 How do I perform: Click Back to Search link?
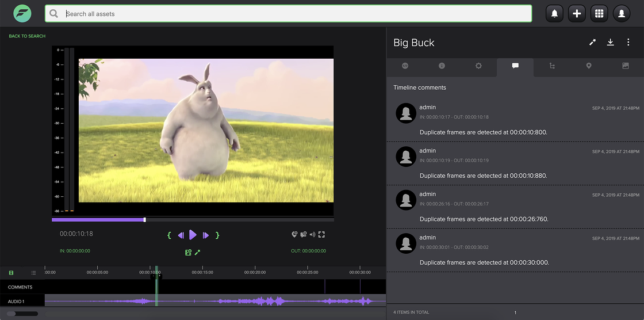(27, 36)
